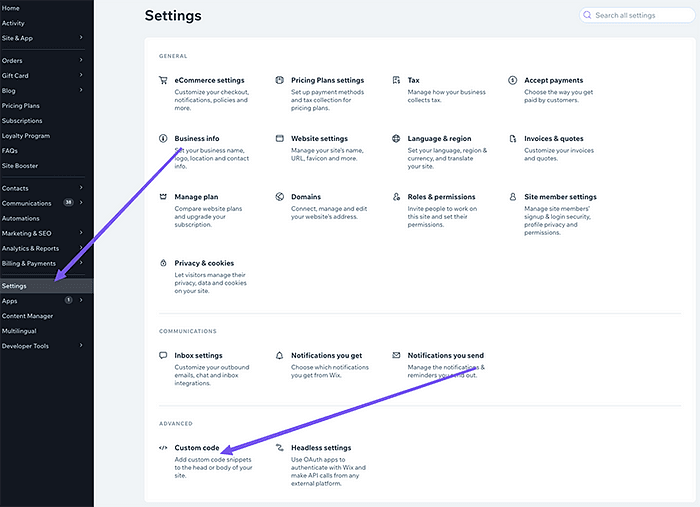Click the Privacy & cookies lock icon
This screenshot has height=507, width=700.
pyautogui.click(x=163, y=263)
